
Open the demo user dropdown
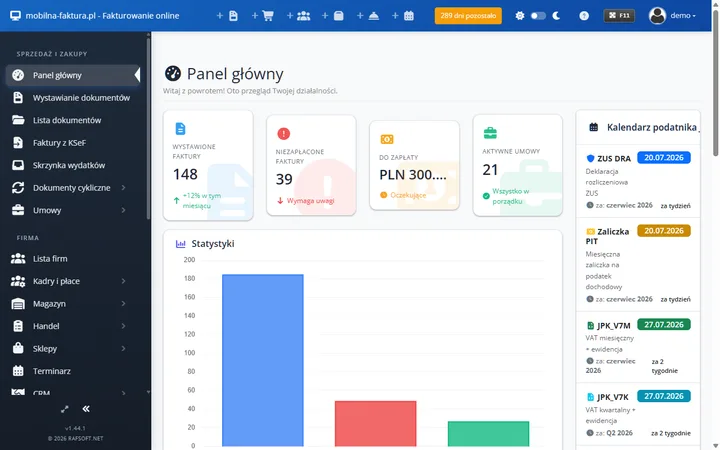[672, 16]
